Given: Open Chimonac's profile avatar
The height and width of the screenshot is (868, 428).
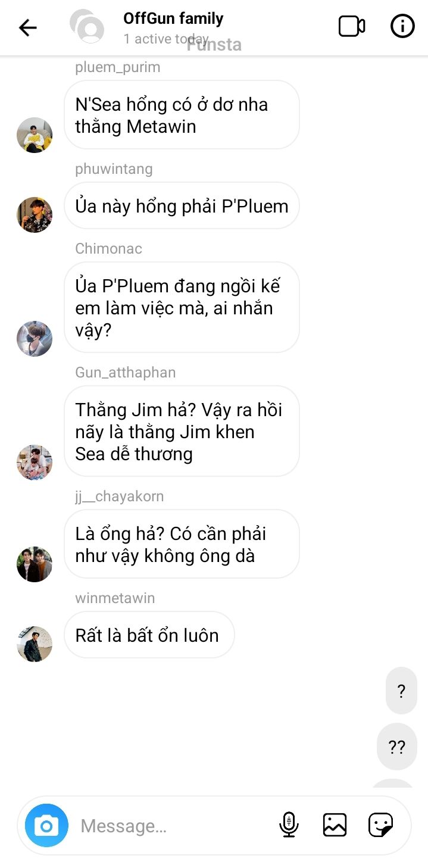Looking at the screenshot, I should (35, 339).
